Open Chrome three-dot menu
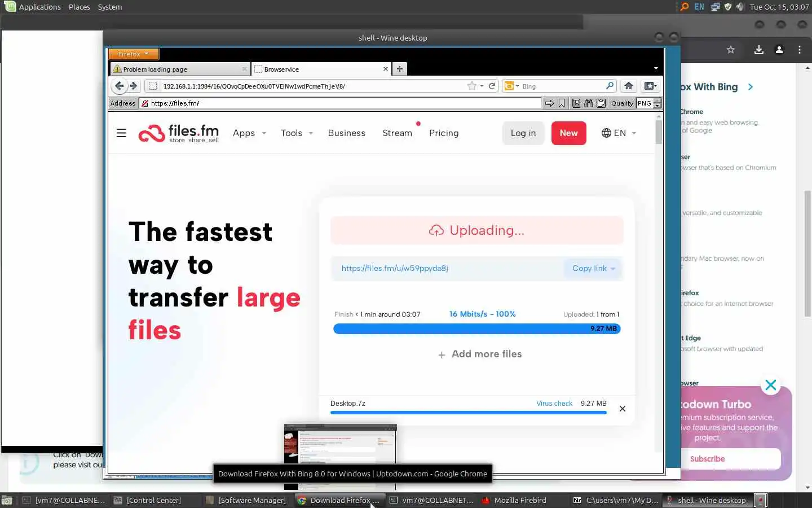 800,50
